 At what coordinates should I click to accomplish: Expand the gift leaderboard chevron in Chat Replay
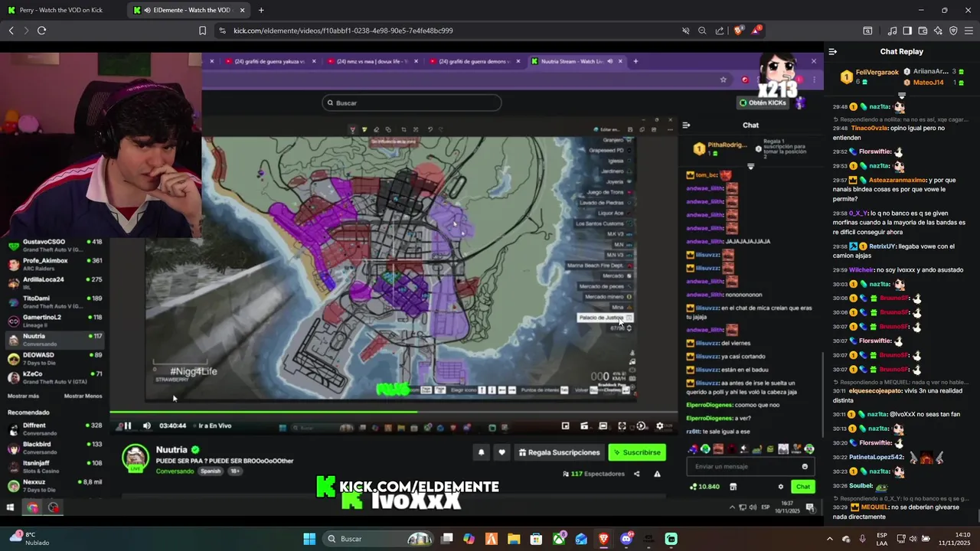click(x=901, y=96)
